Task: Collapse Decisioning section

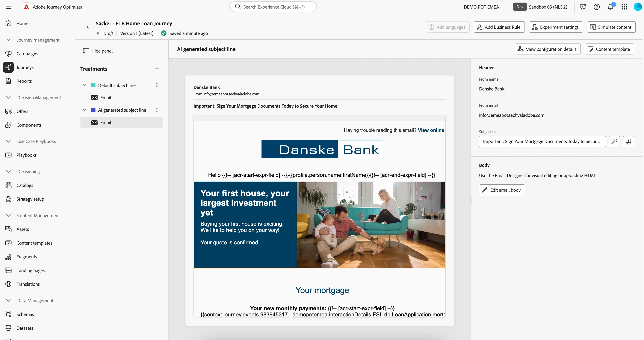Action: point(8,171)
